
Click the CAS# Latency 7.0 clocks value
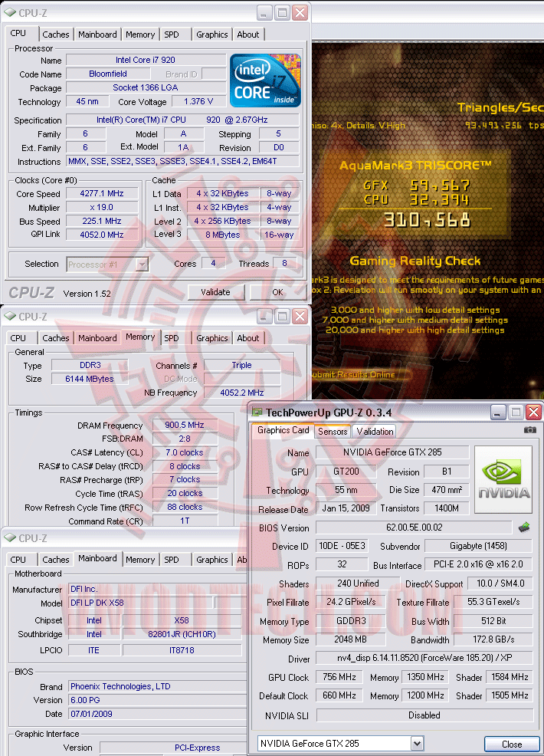185,452
